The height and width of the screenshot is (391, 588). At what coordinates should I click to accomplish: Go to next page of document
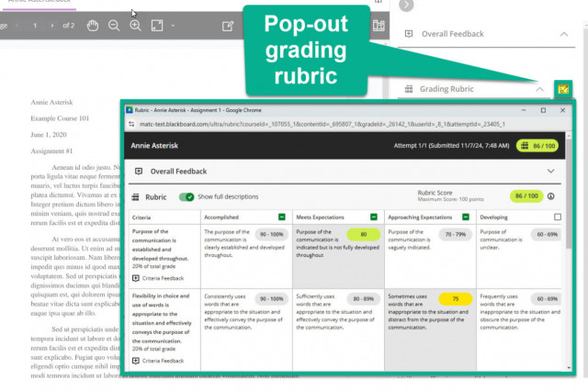pyautogui.click(x=52, y=26)
